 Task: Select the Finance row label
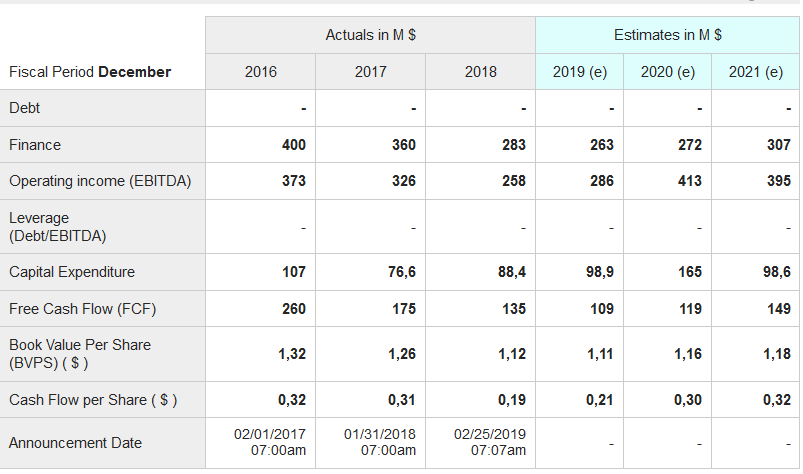35,145
